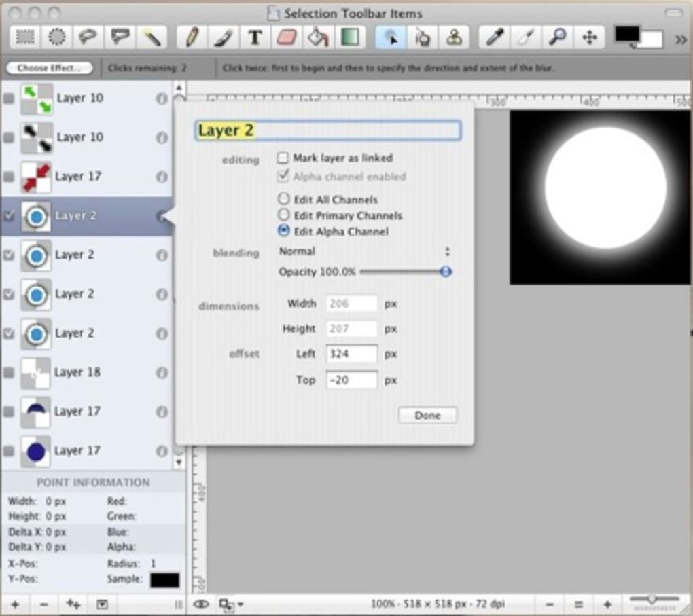This screenshot has width=693, height=616.
Task: Select the freehand lasso tool
Action: 88,37
